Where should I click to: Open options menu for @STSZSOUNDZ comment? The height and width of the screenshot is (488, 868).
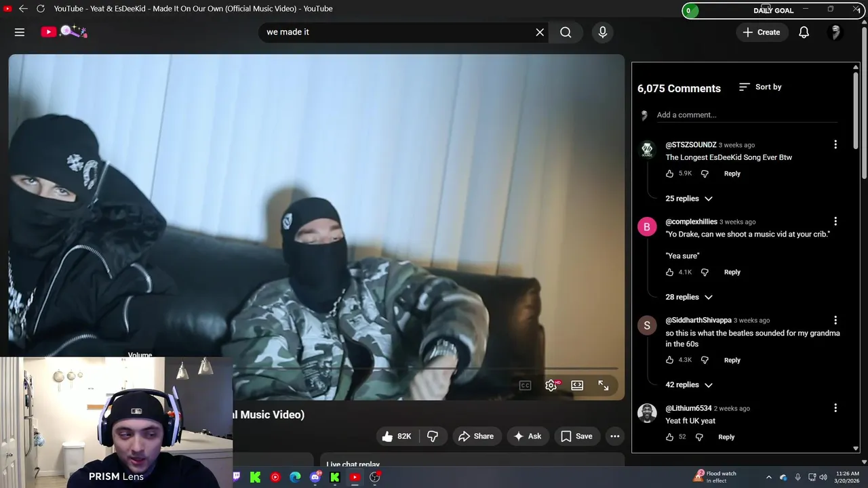(x=835, y=144)
